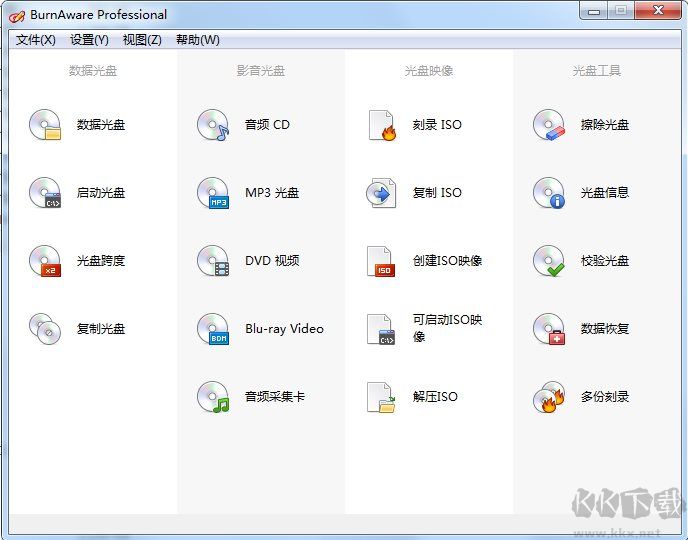
Task: Select the 启动光盘 boot disc icon
Action: (x=45, y=193)
